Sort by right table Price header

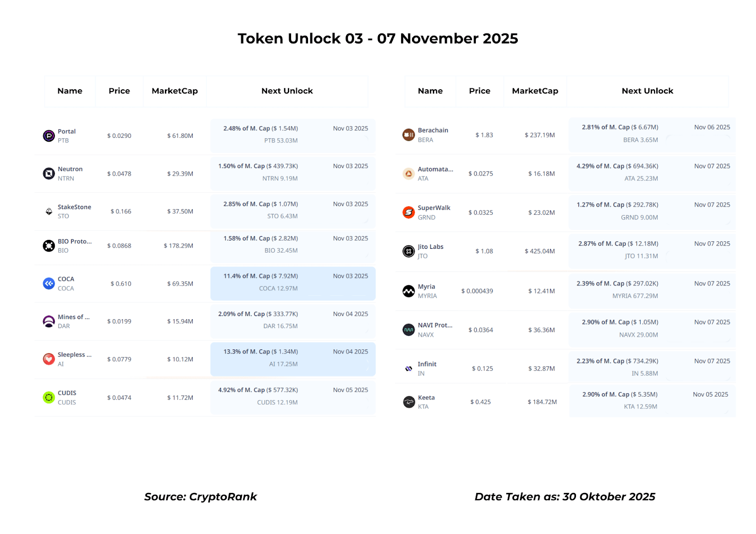tap(480, 91)
